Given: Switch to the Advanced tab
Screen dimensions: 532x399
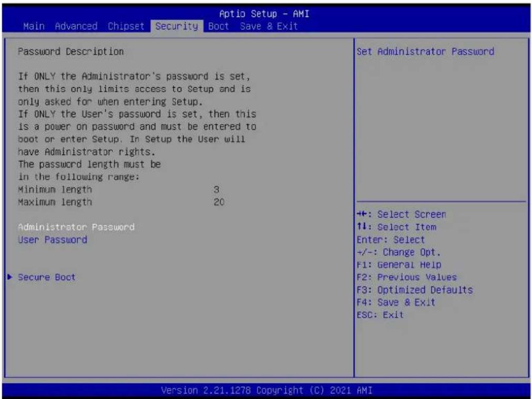Looking at the screenshot, I should [76, 26].
